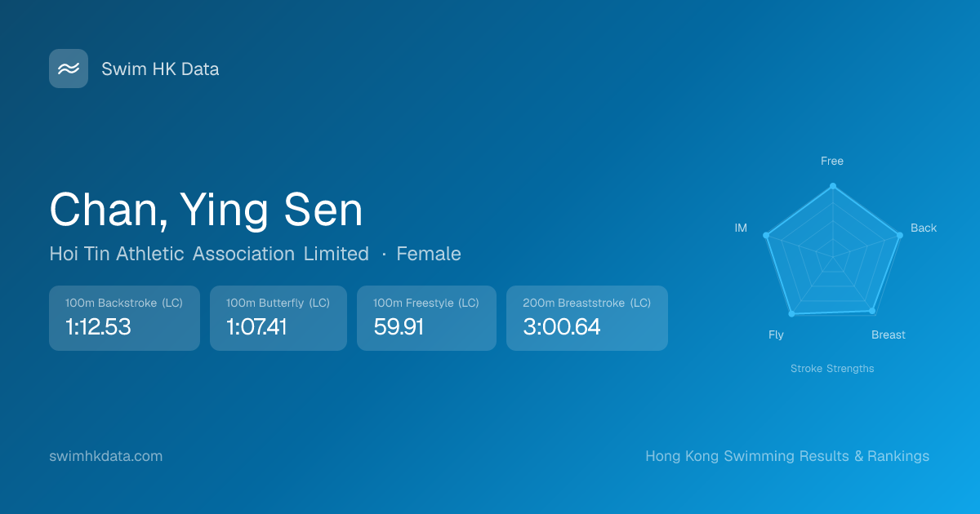
Task: Open the 100m Freestyle (LC) time card
Action: click(426, 318)
